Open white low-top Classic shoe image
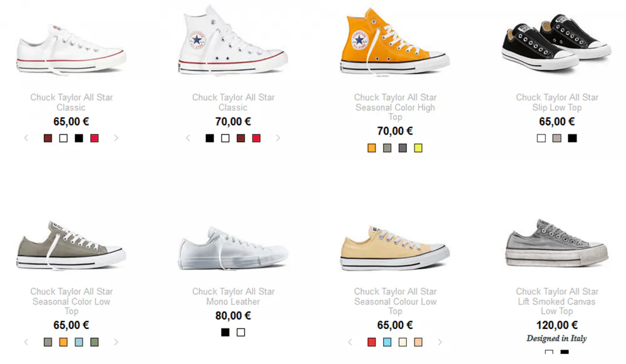Image resolution: width=626 pixels, height=364 pixels. click(x=71, y=50)
